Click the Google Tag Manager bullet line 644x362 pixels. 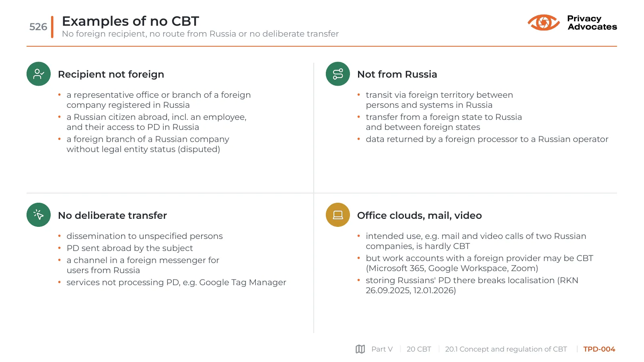[176, 282]
